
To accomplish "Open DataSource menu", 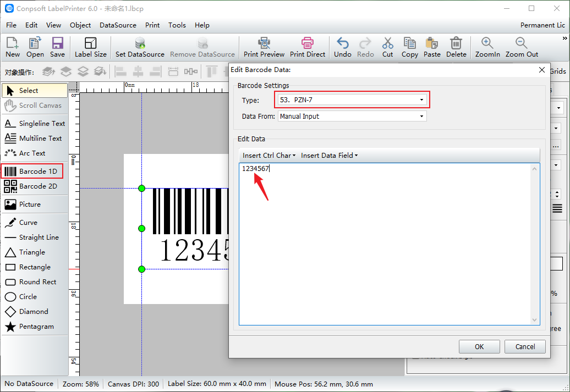I will (x=118, y=25).
